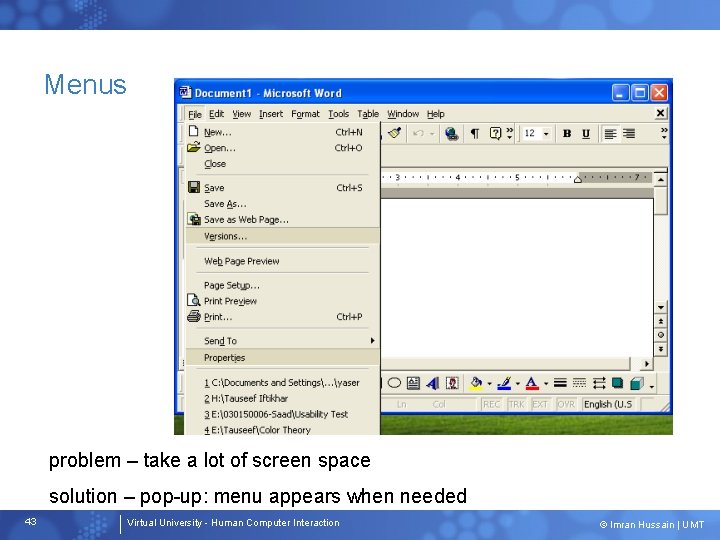Click the Oval drawing tool icon

tap(394, 383)
